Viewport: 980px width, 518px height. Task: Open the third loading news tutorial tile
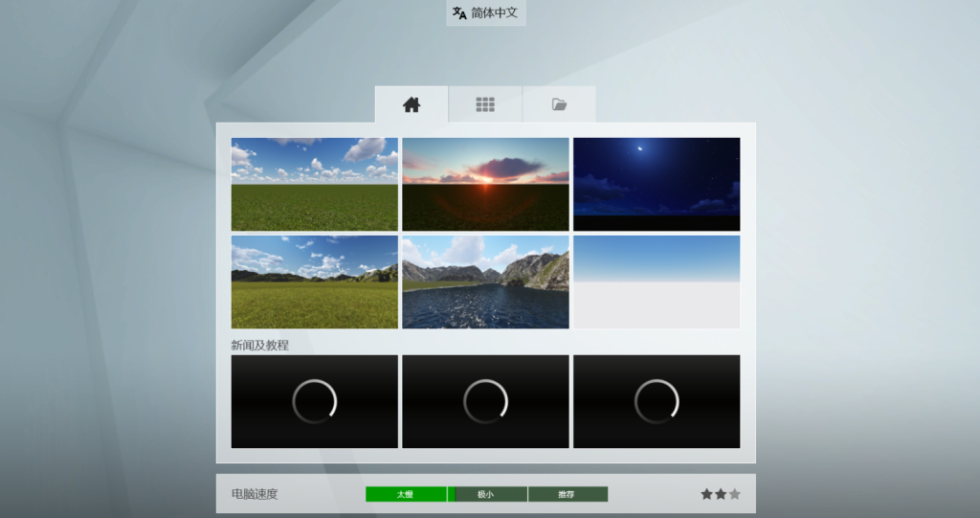pos(657,401)
